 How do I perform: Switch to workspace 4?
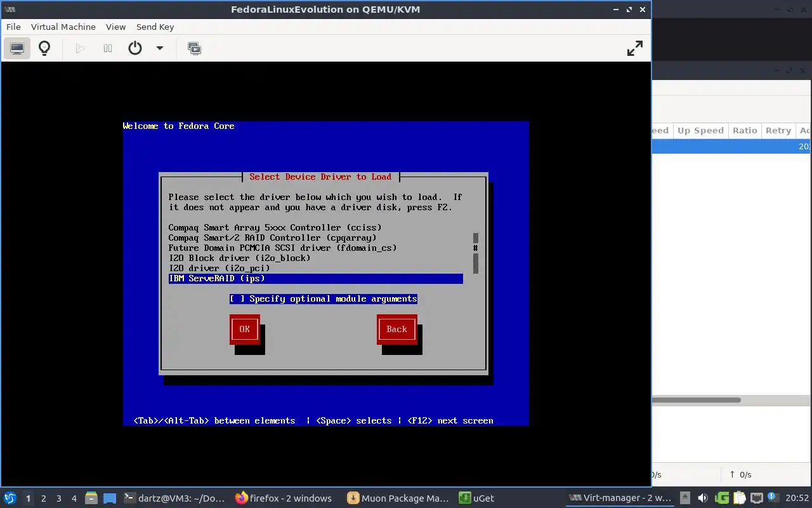[74, 498]
